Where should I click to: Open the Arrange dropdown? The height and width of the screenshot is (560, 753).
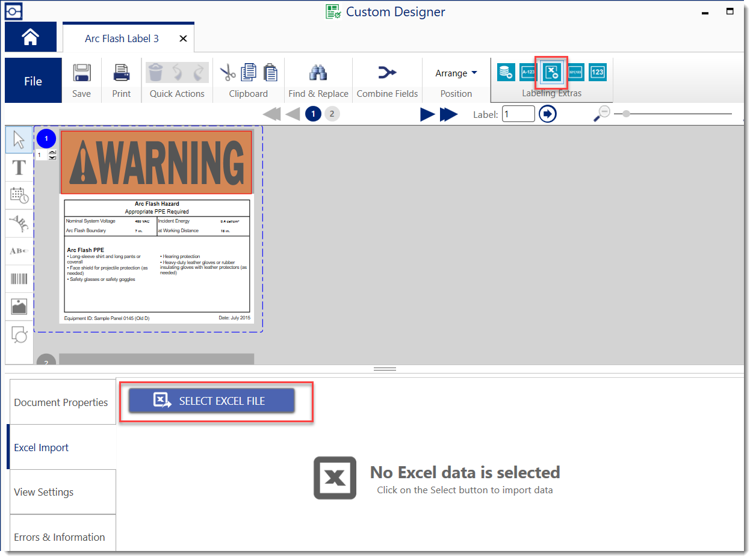456,73
